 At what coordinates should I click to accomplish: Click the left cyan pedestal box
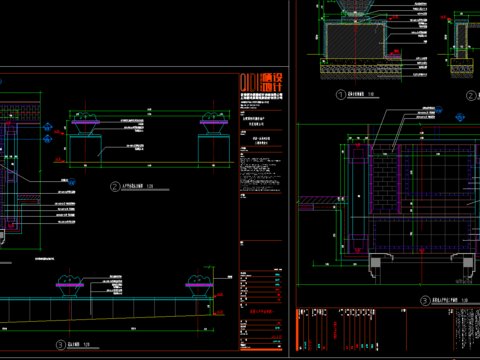[x=86, y=149]
